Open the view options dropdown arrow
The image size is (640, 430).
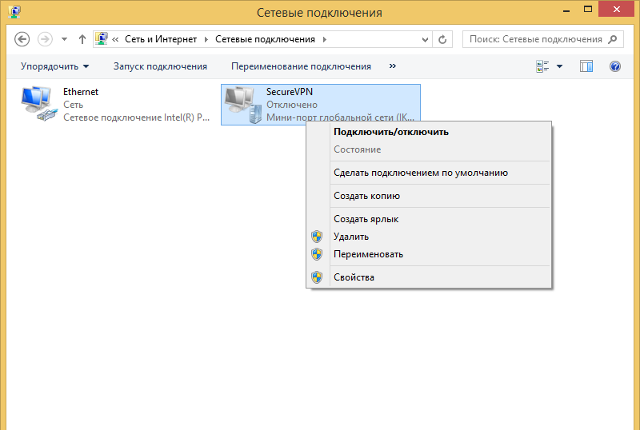pyautogui.click(x=559, y=67)
